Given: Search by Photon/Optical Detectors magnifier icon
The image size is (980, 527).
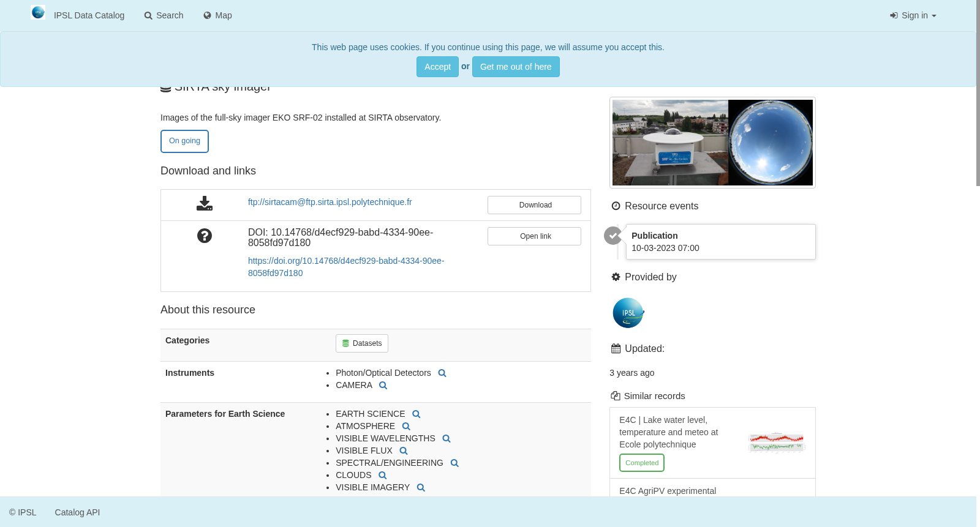Looking at the screenshot, I should 442,373.
